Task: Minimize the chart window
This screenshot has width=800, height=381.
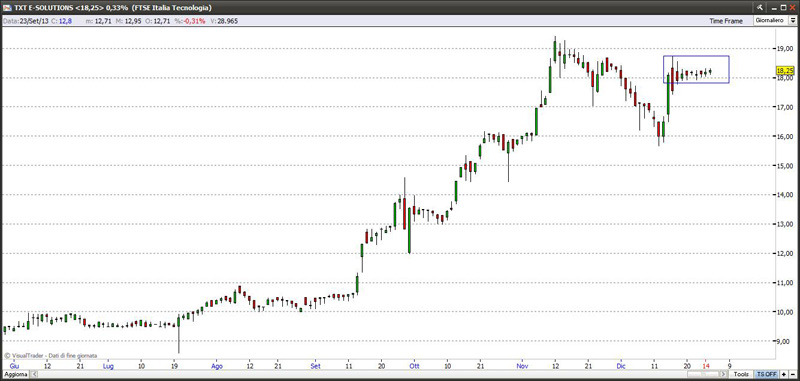Action: point(774,8)
